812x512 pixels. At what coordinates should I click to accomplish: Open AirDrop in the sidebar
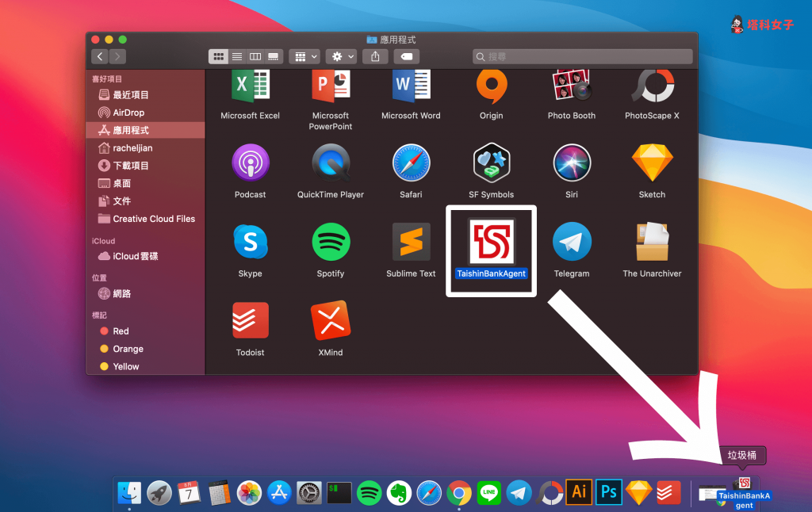pyautogui.click(x=128, y=113)
